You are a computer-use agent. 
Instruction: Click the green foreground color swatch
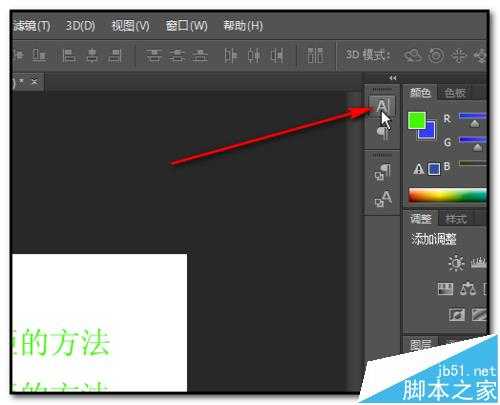pyautogui.click(x=417, y=120)
